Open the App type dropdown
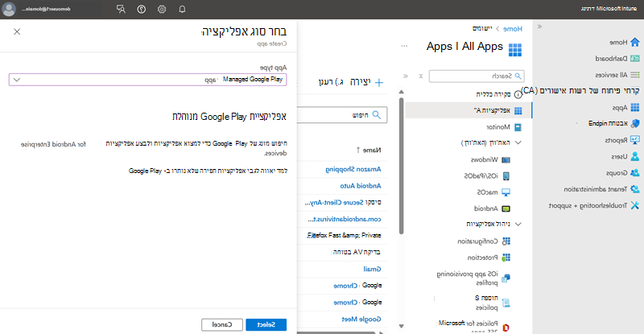Image resolution: width=644 pixels, height=334 pixels. 147,80
